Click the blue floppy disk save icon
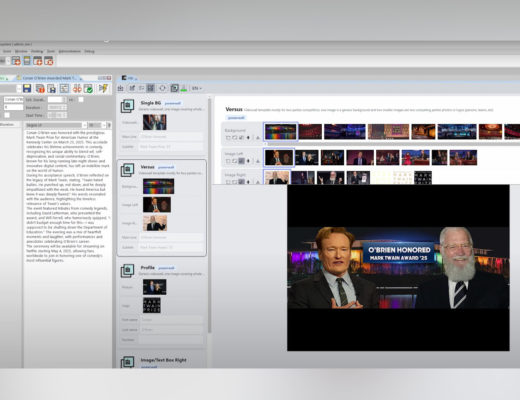 pos(27,88)
